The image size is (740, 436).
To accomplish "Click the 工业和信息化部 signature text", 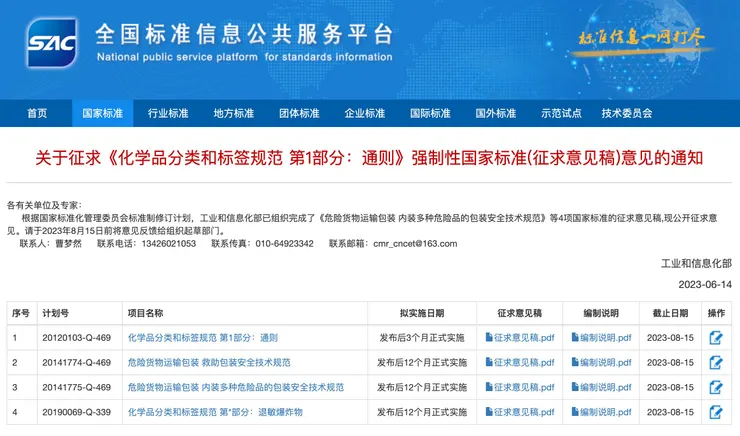I will (x=696, y=263).
